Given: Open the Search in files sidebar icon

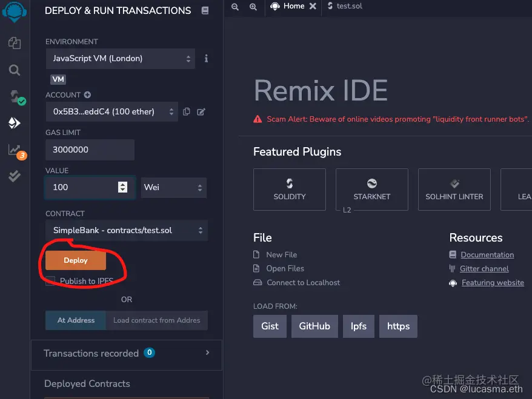Looking at the screenshot, I should 15,70.
